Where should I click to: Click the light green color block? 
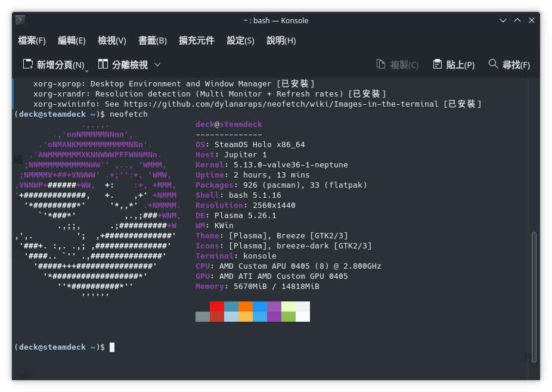click(289, 306)
